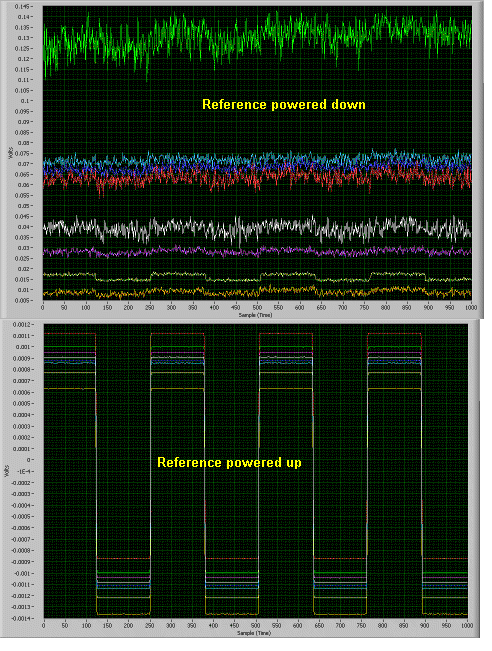Click the 'Reference powered down' annotation text

click(284, 105)
